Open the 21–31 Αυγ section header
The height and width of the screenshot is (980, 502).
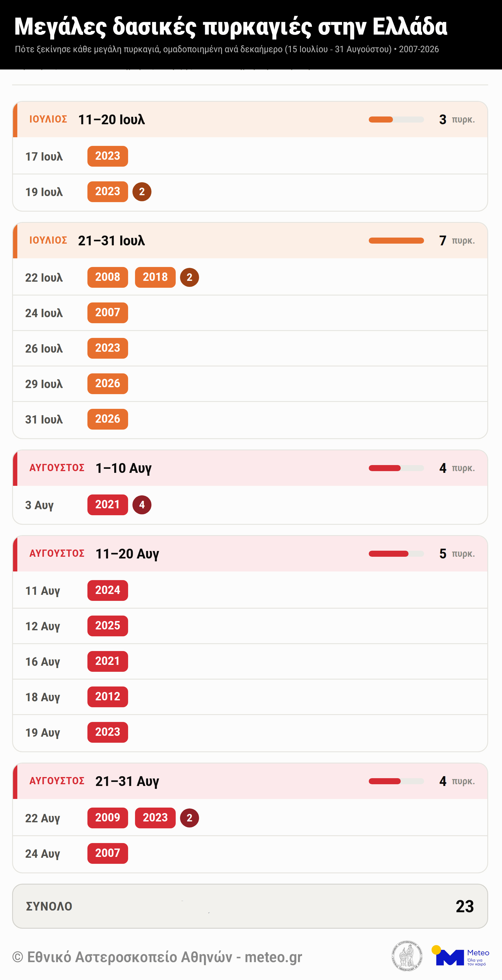(x=250, y=781)
